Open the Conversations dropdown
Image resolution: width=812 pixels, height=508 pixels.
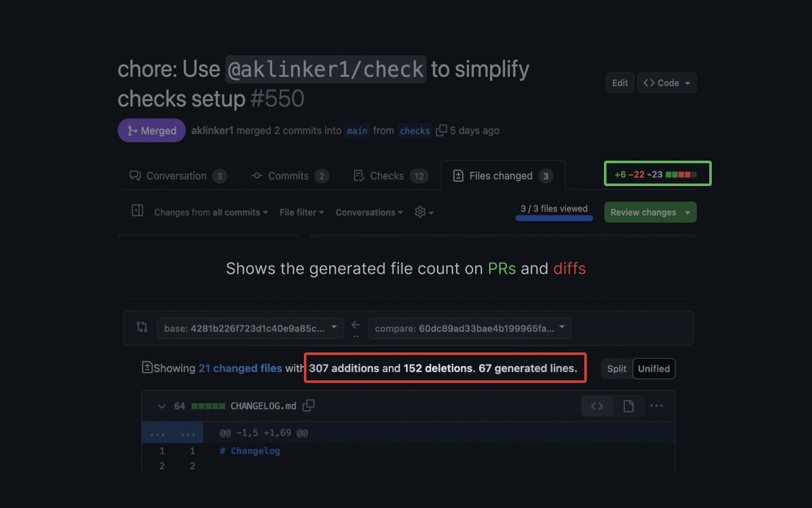click(x=369, y=212)
